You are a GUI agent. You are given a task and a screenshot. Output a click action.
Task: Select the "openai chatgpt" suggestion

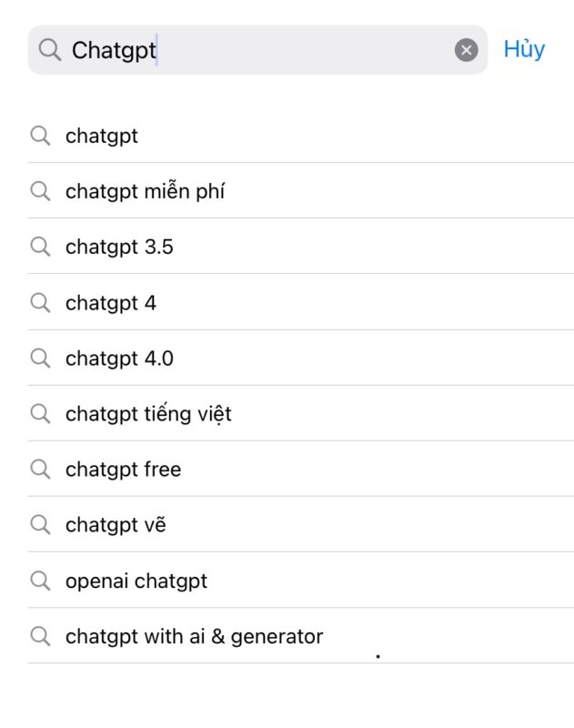tap(136, 581)
